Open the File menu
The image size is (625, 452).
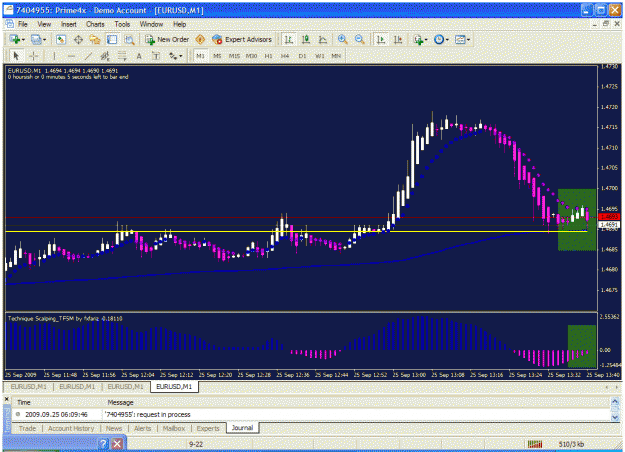23,24
